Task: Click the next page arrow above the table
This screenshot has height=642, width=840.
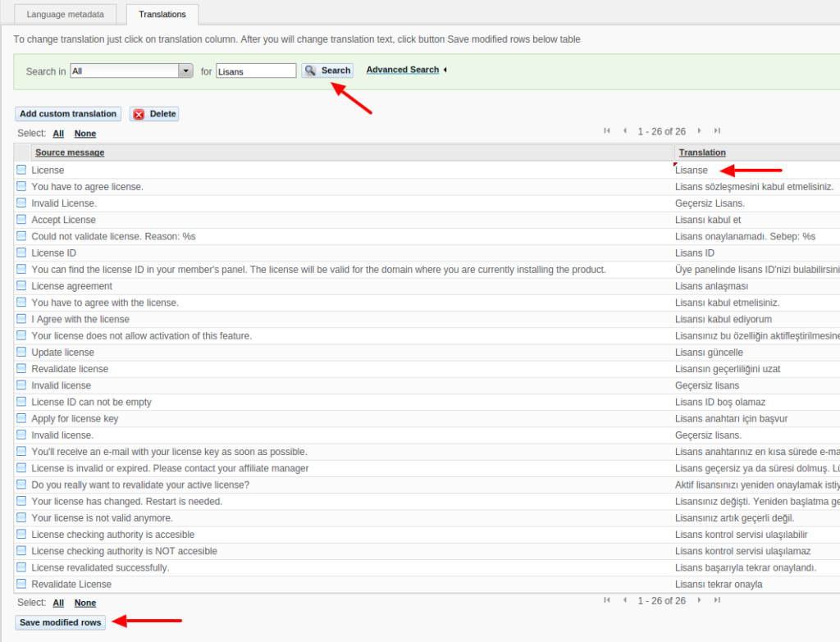Action: tap(699, 130)
